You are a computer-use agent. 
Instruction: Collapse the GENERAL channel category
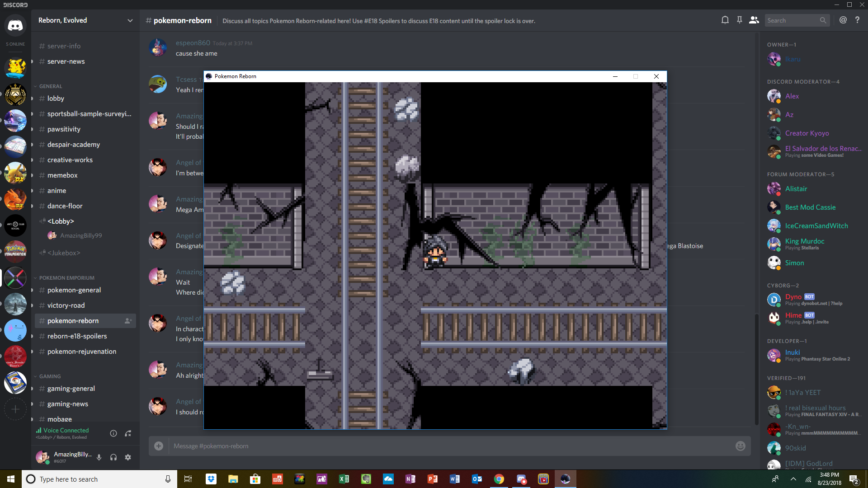coord(50,86)
